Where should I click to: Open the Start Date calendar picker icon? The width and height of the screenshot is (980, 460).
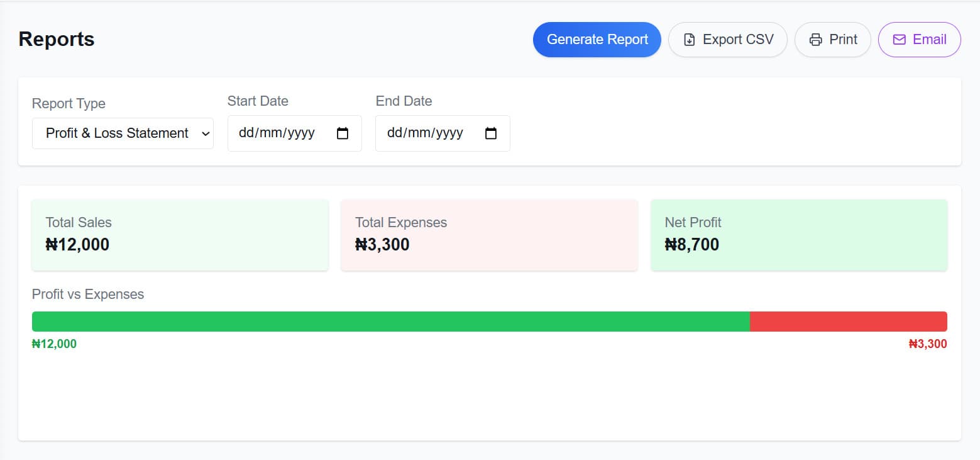[343, 133]
